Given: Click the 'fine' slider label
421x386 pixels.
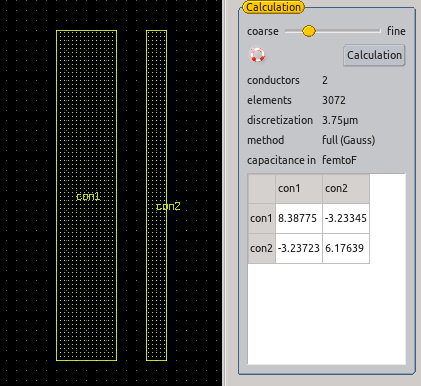Looking at the screenshot, I should (396, 31).
